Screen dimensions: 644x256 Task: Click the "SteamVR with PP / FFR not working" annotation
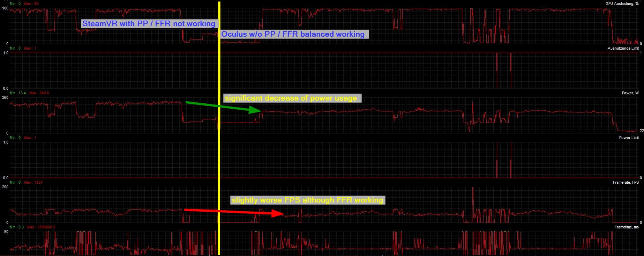[x=149, y=24]
